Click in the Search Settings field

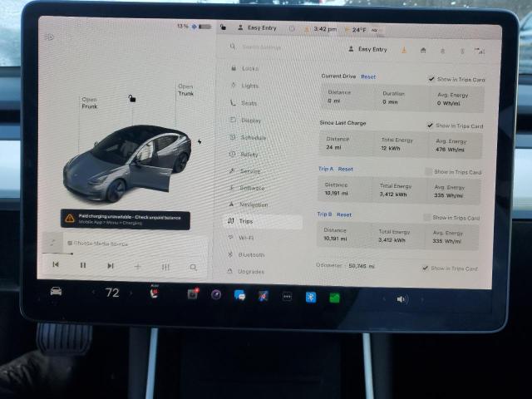[274, 47]
